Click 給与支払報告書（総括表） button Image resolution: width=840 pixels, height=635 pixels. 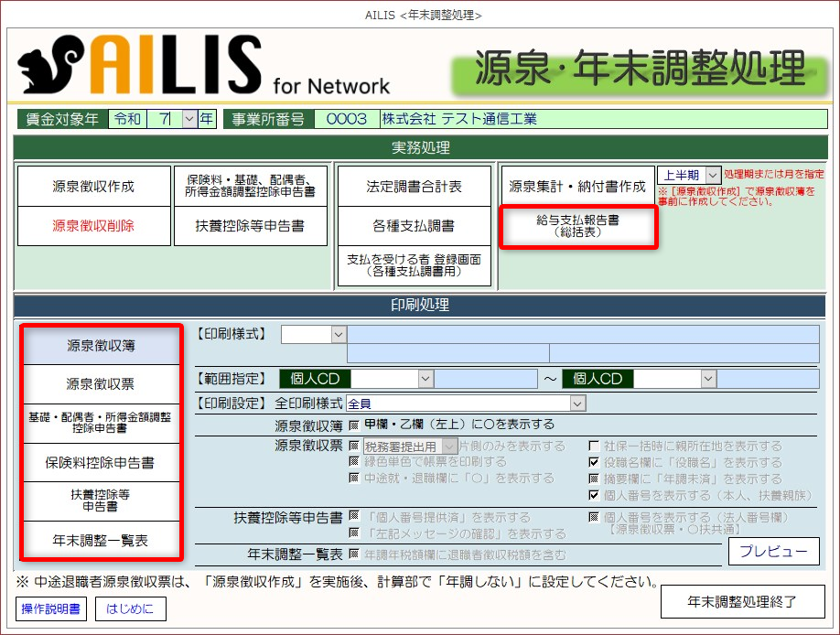coord(577,226)
